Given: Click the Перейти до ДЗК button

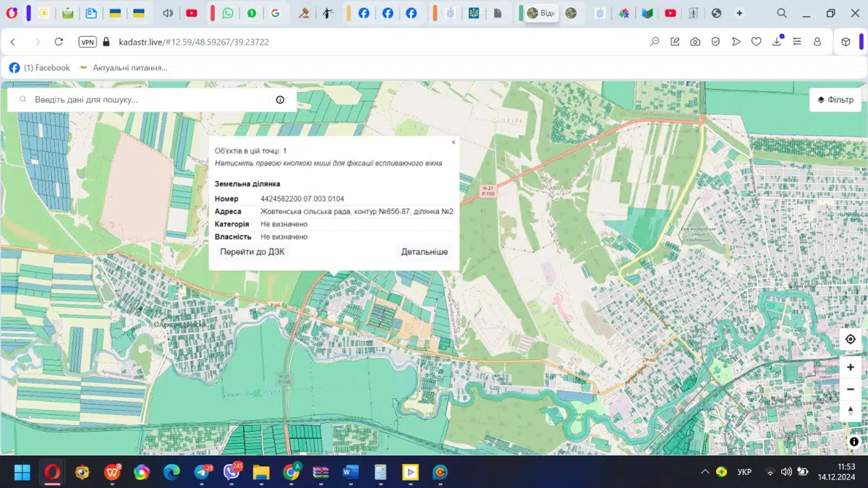Looking at the screenshot, I should click(x=252, y=252).
